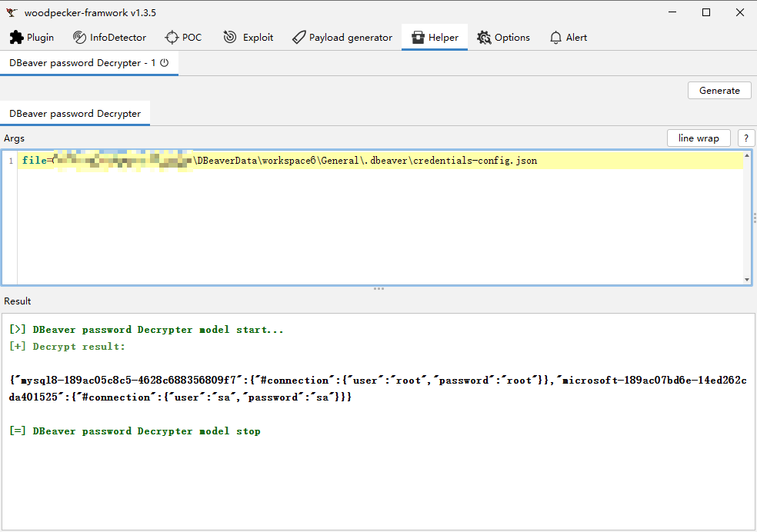Click the InfoDetector icon
This screenshot has width=757, height=532.
79,37
